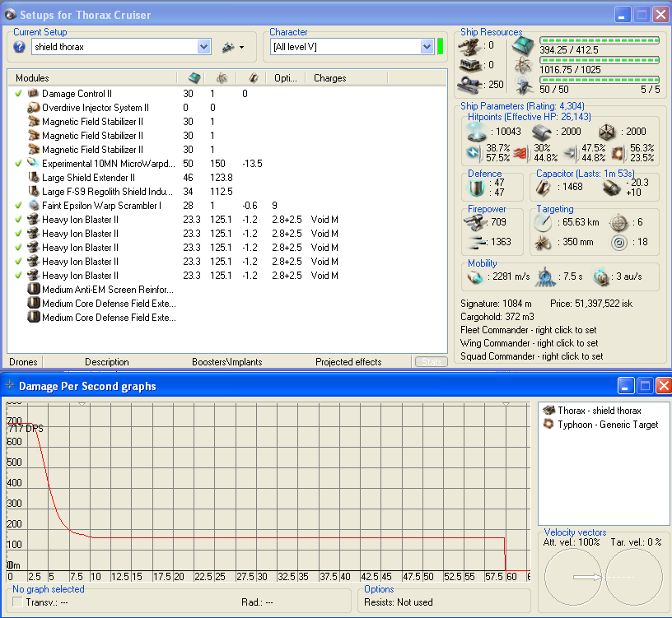
Task: Click the Defence shield tank icon
Action: pyautogui.click(x=477, y=188)
